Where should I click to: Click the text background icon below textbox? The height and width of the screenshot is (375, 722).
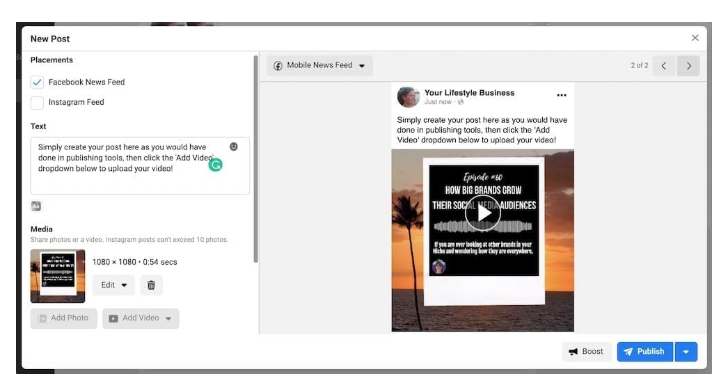pos(36,206)
